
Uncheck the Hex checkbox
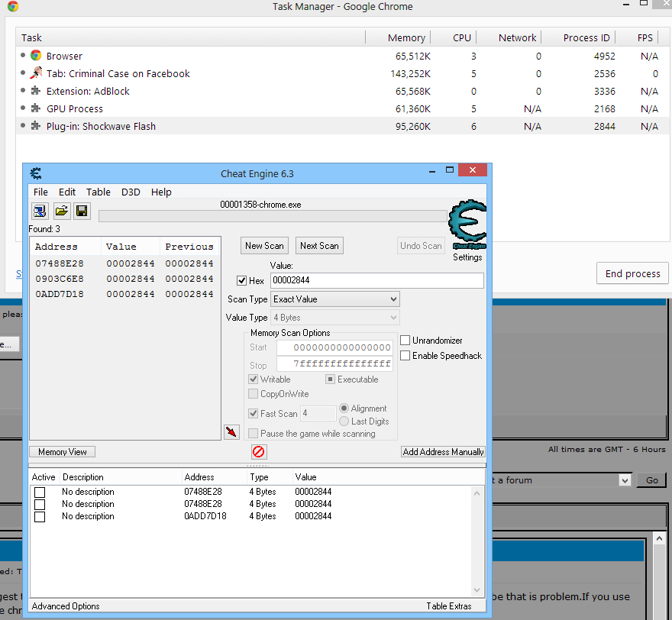tap(242, 281)
